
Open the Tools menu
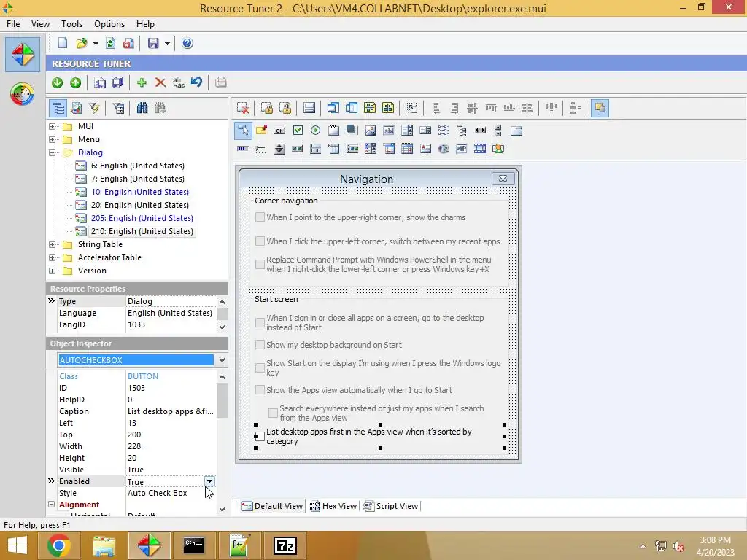click(71, 24)
